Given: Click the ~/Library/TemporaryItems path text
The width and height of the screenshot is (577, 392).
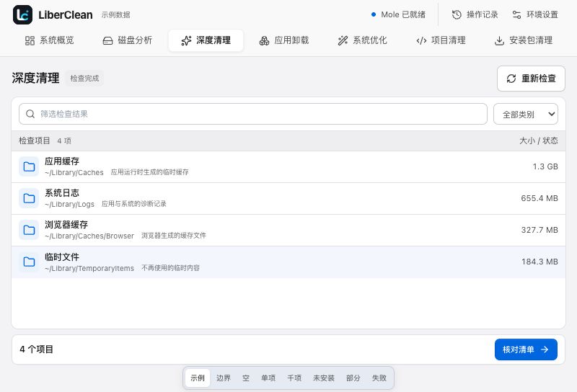Looking at the screenshot, I should click(x=89, y=269).
